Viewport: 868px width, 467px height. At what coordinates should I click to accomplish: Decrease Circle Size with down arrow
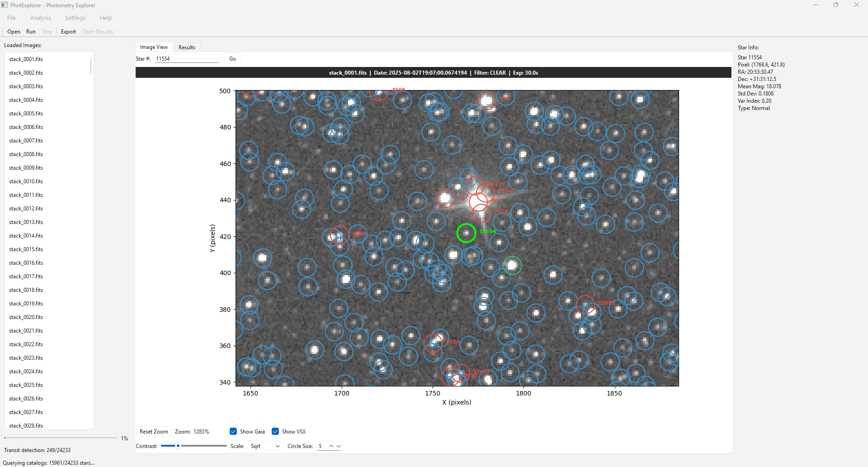tap(339, 446)
